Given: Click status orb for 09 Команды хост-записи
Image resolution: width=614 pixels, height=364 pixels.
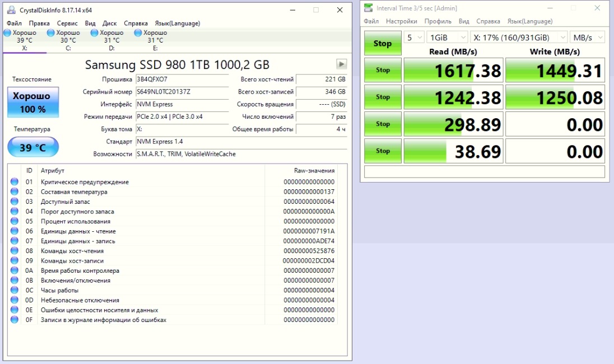Looking at the screenshot, I should (15, 260).
